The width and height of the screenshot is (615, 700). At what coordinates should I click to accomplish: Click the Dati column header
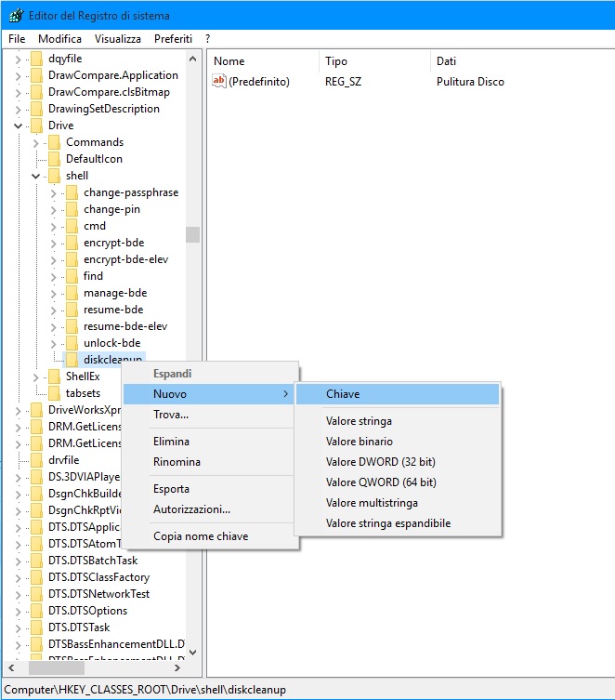[523, 61]
